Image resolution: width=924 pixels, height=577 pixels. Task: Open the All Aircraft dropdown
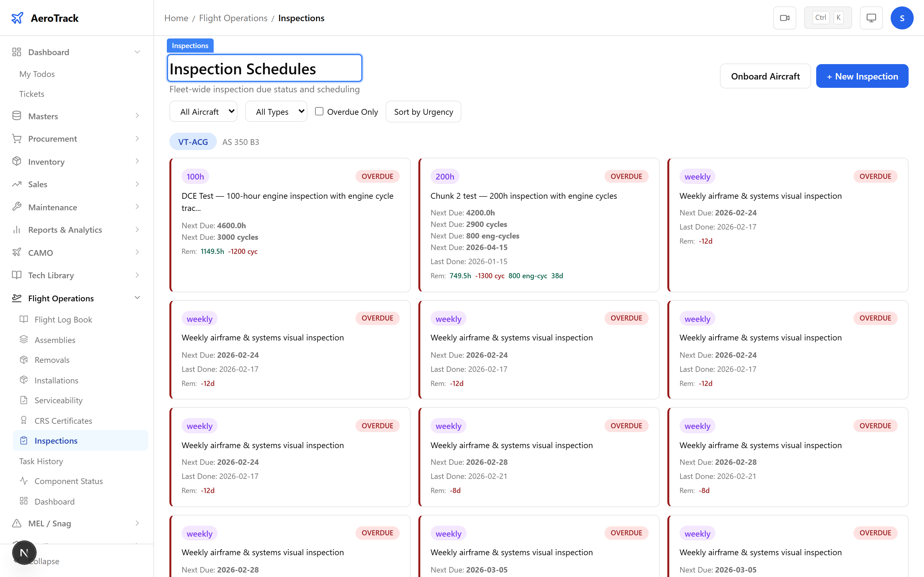pyautogui.click(x=203, y=111)
